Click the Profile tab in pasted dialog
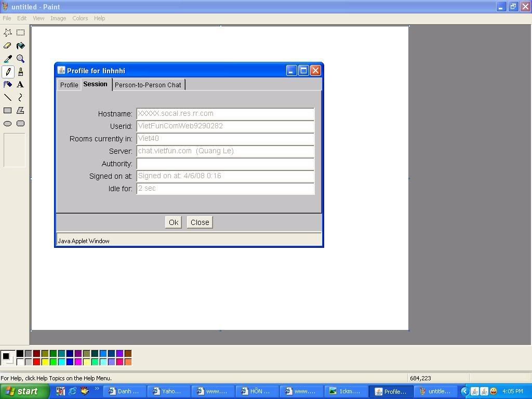Viewport: 532px width, 399px height. point(69,85)
